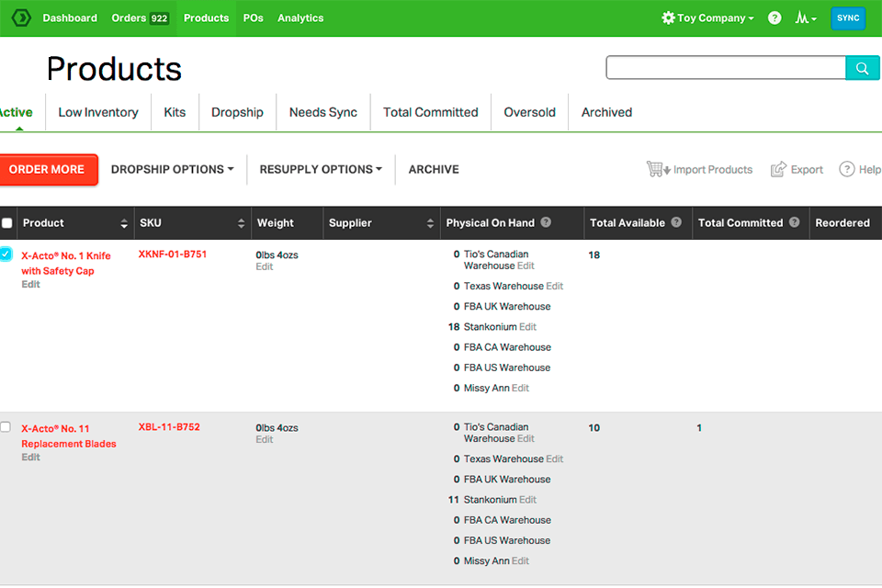882x588 pixels.
Task: Click the magnifier search button
Action: click(x=863, y=68)
